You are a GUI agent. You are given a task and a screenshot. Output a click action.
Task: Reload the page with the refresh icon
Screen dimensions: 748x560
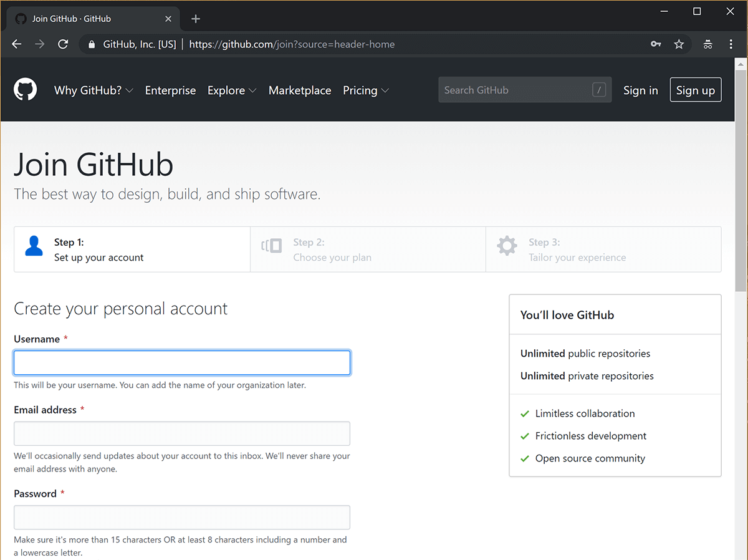click(63, 44)
